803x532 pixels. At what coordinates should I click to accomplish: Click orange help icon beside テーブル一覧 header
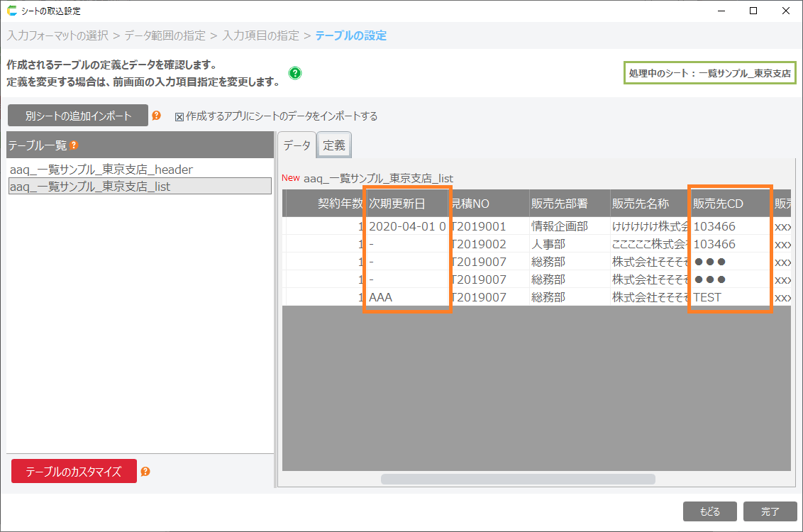tap(74, 145)
